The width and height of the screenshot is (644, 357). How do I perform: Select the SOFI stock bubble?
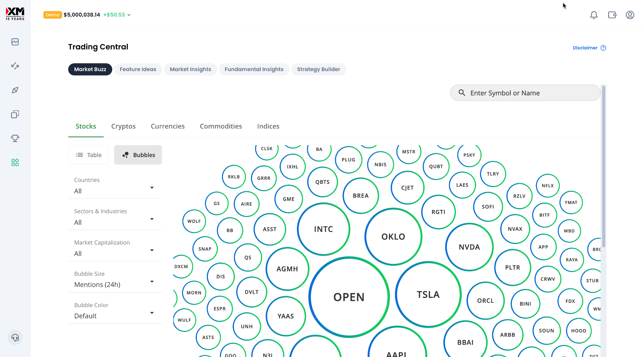[x=488, y=207]
